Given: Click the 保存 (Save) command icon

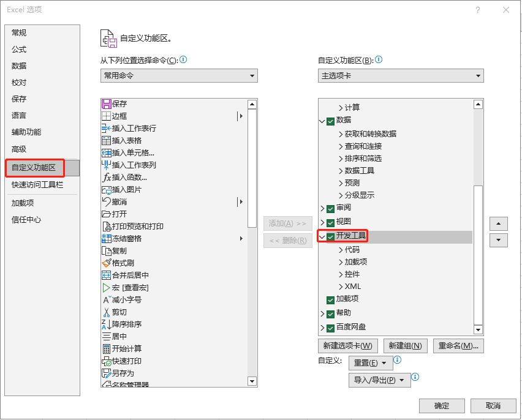Looking at the screenshot, I should (x=106, y=104).
